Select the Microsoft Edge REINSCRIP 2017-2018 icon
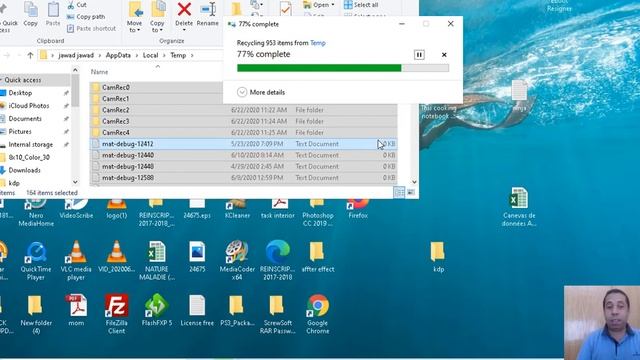The image size is (640, 360). point(277,260)
